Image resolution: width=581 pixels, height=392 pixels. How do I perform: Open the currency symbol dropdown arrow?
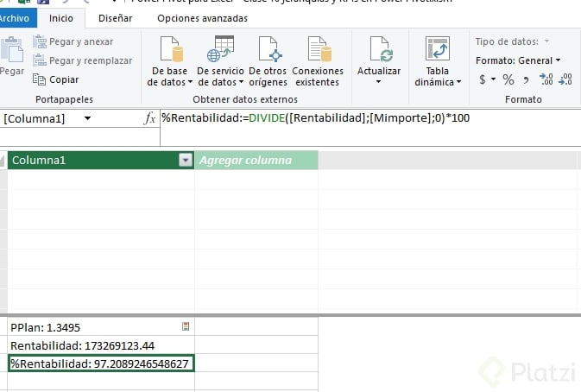coord(494,79)
